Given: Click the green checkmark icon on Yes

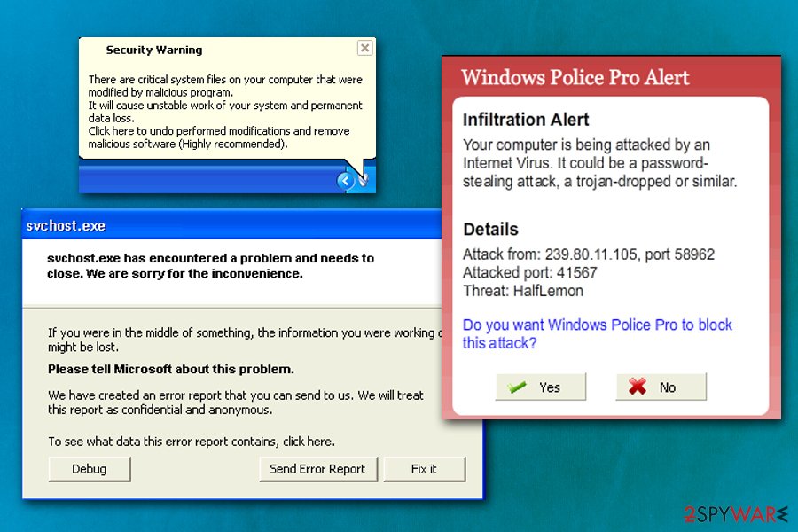Looking at the screenshot, I should click(x=517, y=387).
